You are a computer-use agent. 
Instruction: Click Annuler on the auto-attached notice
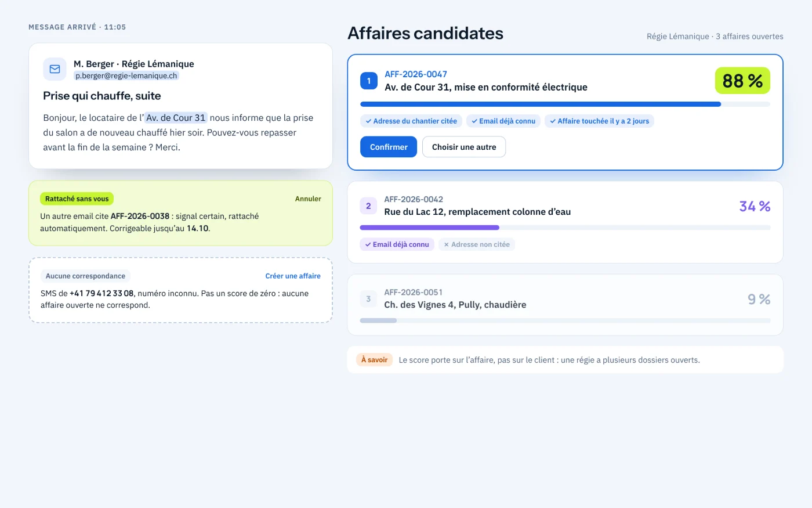click(x=308, y=199)
